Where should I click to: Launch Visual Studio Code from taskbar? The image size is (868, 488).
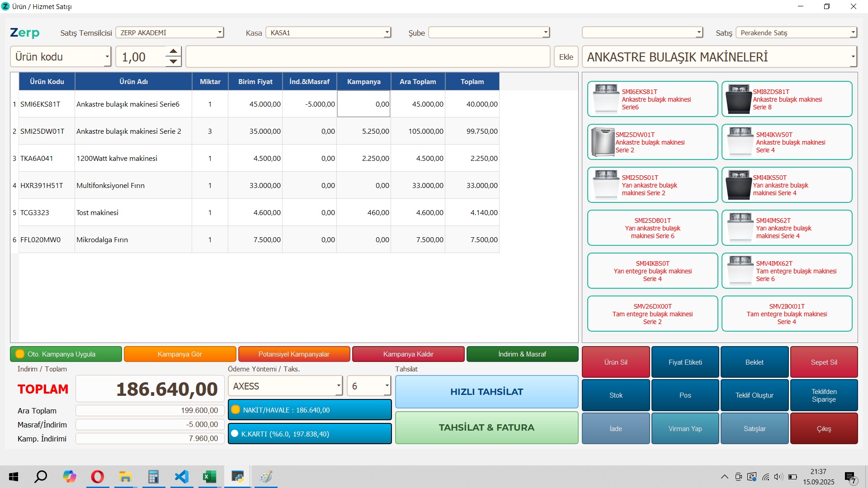point(181,477)
